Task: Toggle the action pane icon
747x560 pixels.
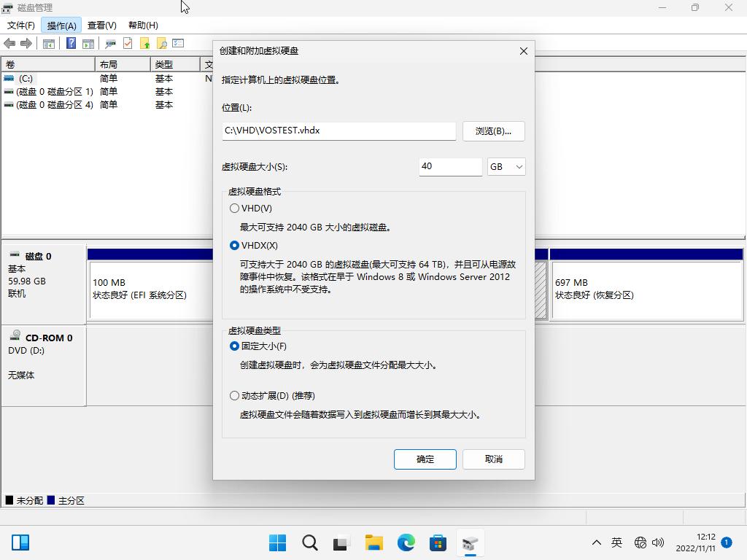Action: [88, 43]
